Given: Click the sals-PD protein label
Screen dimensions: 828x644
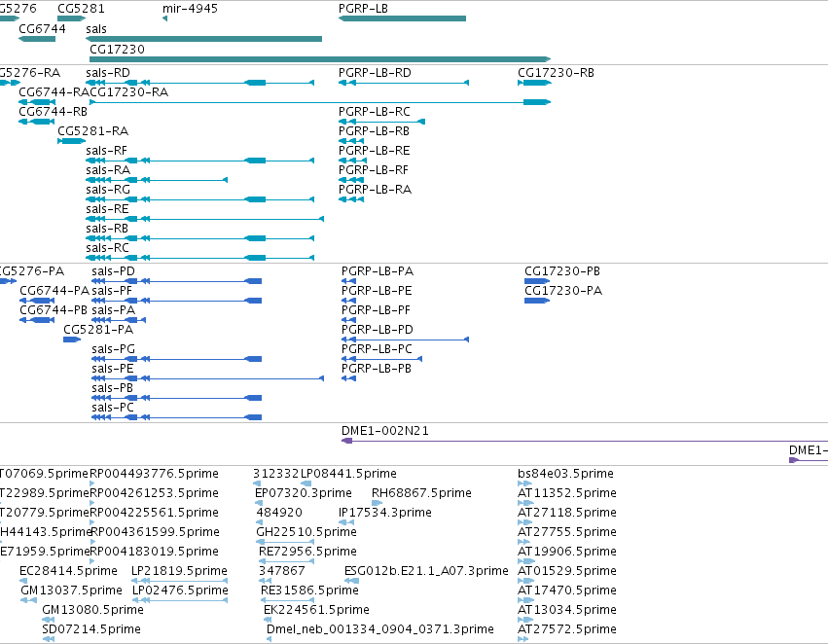Looking at the screenshot, I should coord(113,270).
